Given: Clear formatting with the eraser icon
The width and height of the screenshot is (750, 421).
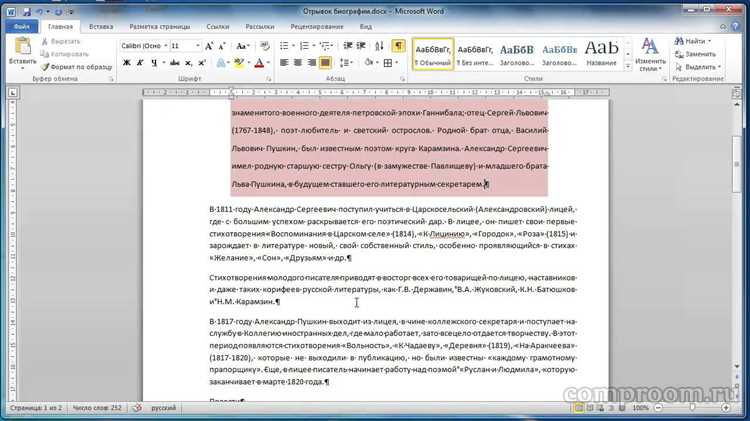Looking at the screenshot, I should pos(265,46).
